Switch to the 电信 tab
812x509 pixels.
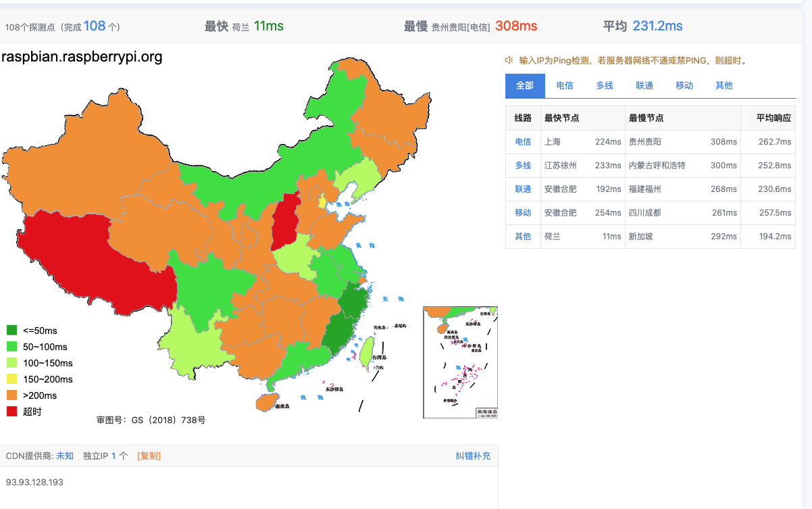click(x=565, y=86)
